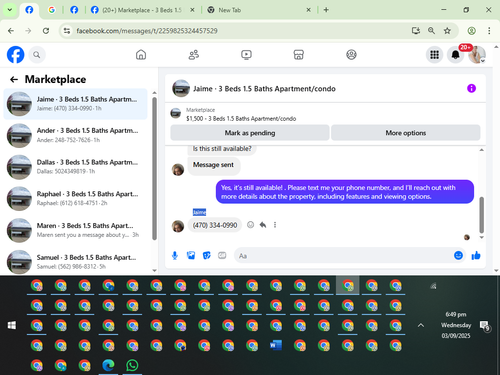Open the Facebook logo home link
Image resolution: width=500 pixels, height=375 pixels.
pyautogui.click(x=16, y=55)
